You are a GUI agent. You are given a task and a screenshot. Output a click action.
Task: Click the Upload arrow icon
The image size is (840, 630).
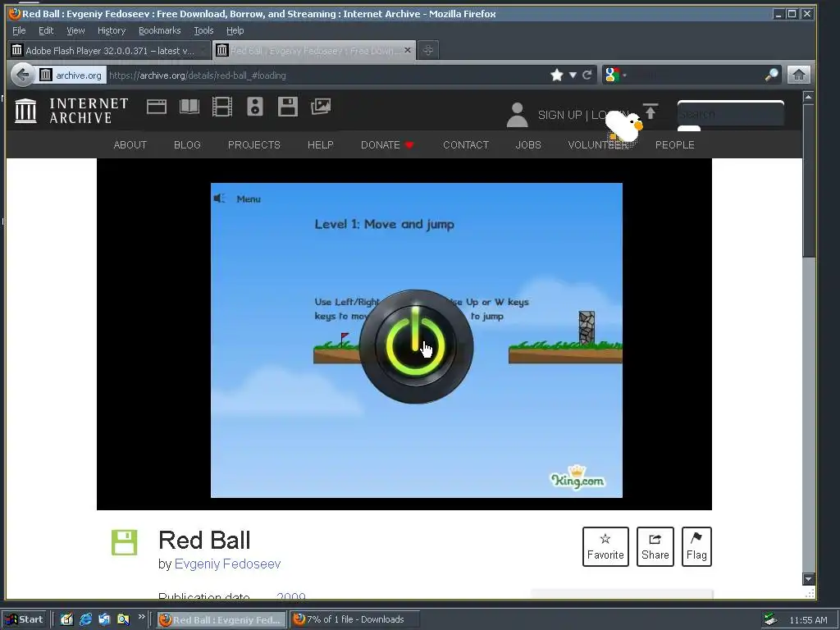(651, 112)
